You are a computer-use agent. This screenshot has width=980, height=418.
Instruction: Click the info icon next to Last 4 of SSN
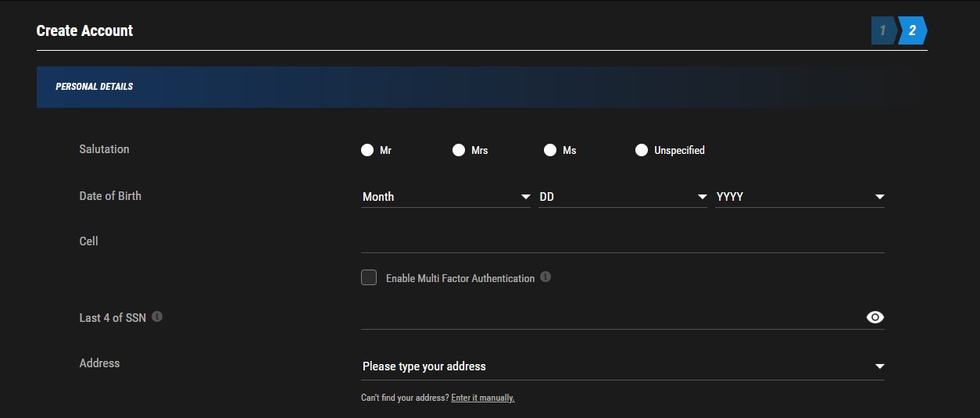(157, 316)
